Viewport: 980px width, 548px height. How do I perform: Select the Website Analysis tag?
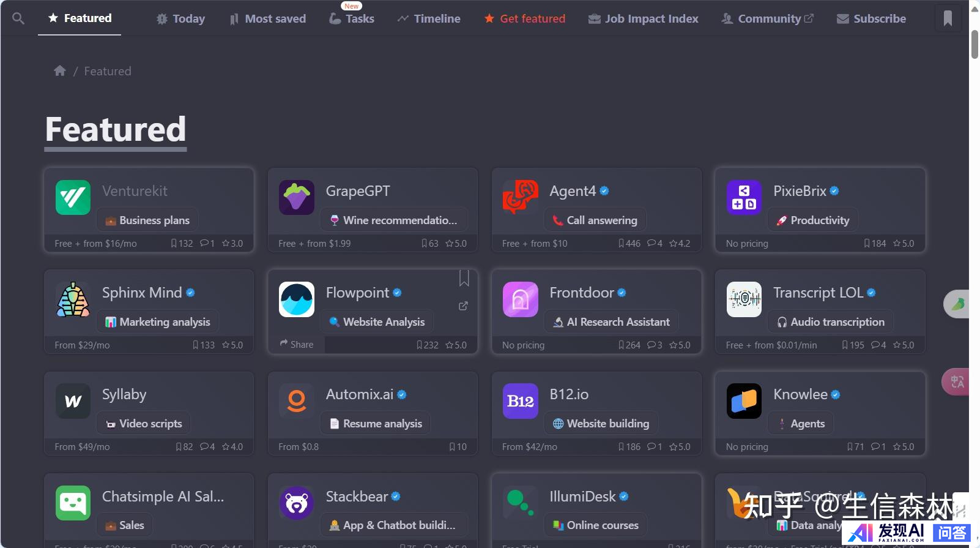377,321
